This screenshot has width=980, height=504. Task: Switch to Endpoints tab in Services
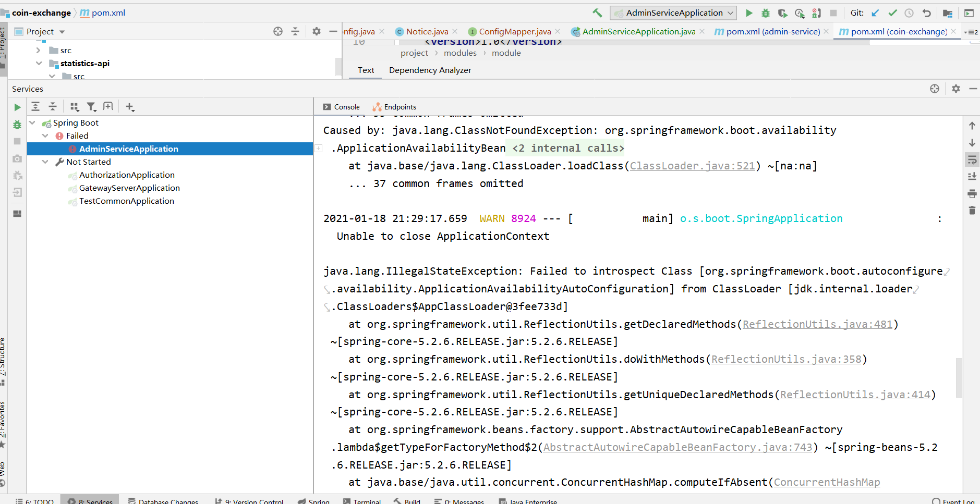pos(394,107)
